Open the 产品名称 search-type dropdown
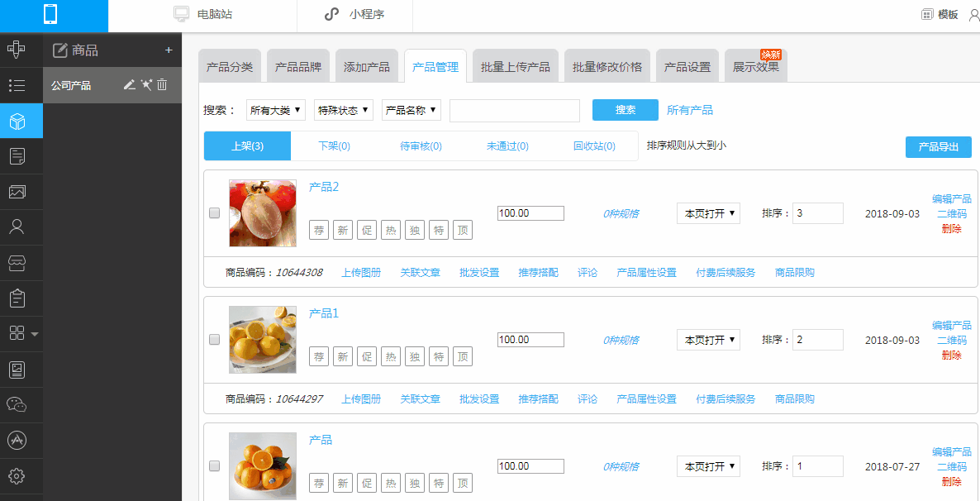 coord(412,110)
